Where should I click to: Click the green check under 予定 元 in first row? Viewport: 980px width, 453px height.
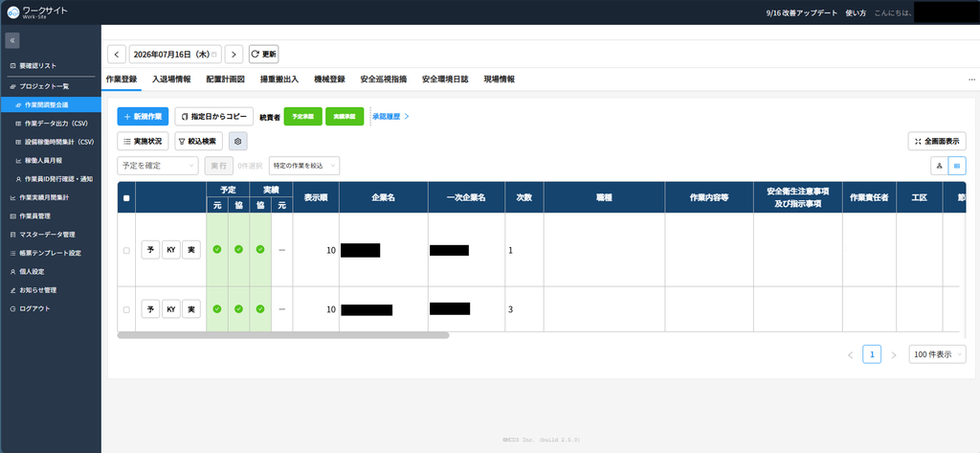pos(217,250)
